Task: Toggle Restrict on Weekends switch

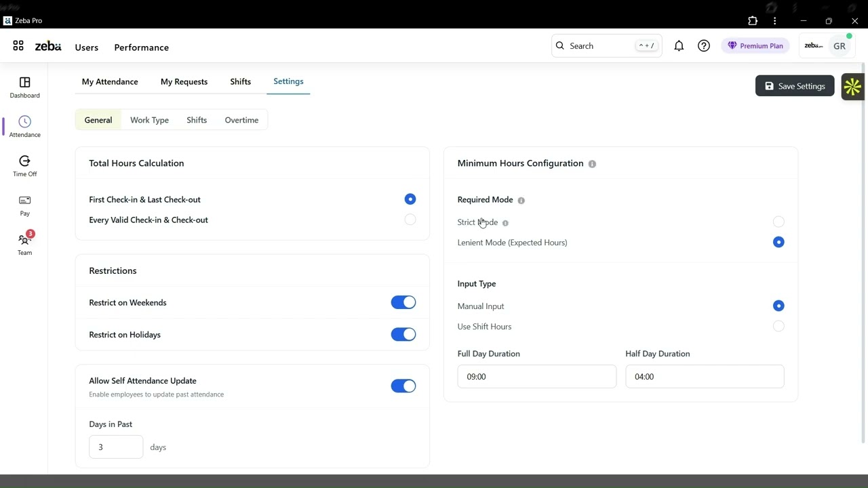Action: pos(403,302)
